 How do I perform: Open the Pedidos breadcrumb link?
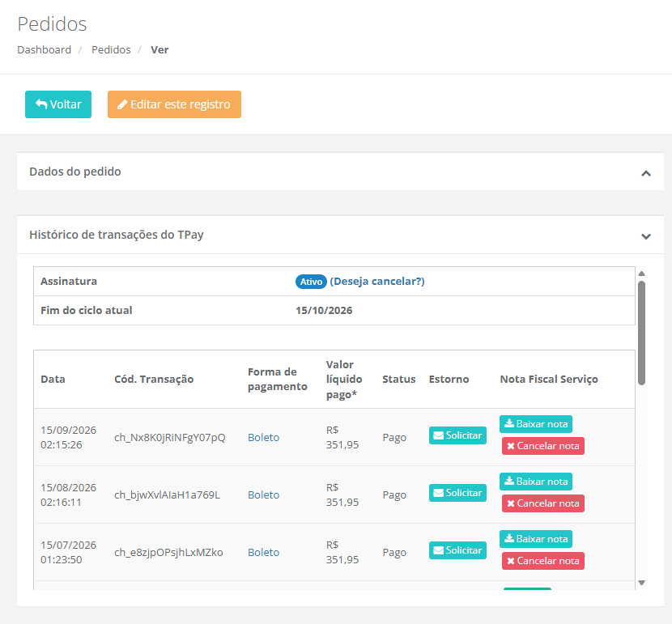[111, 49]
